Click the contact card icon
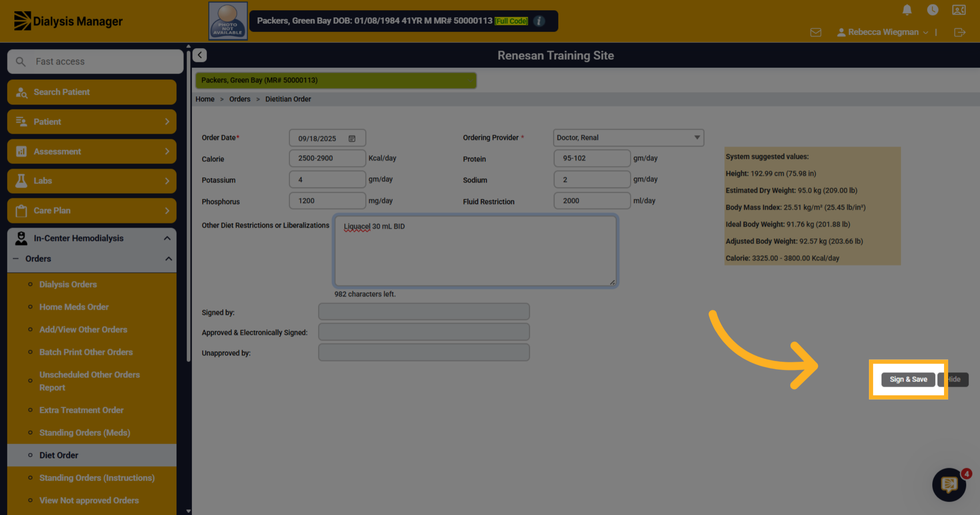This screenshot has width=980, height=515. point(959,10)
